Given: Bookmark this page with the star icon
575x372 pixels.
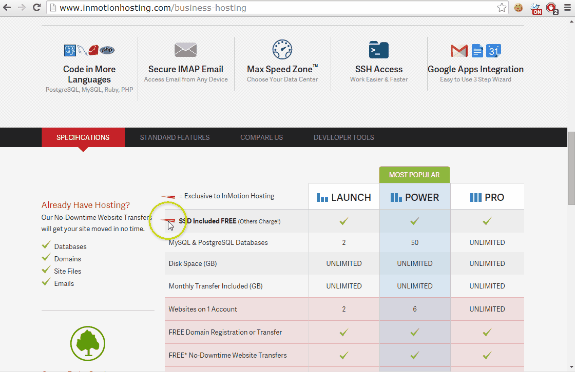Looking at the screenshot, I should (501, 8).
